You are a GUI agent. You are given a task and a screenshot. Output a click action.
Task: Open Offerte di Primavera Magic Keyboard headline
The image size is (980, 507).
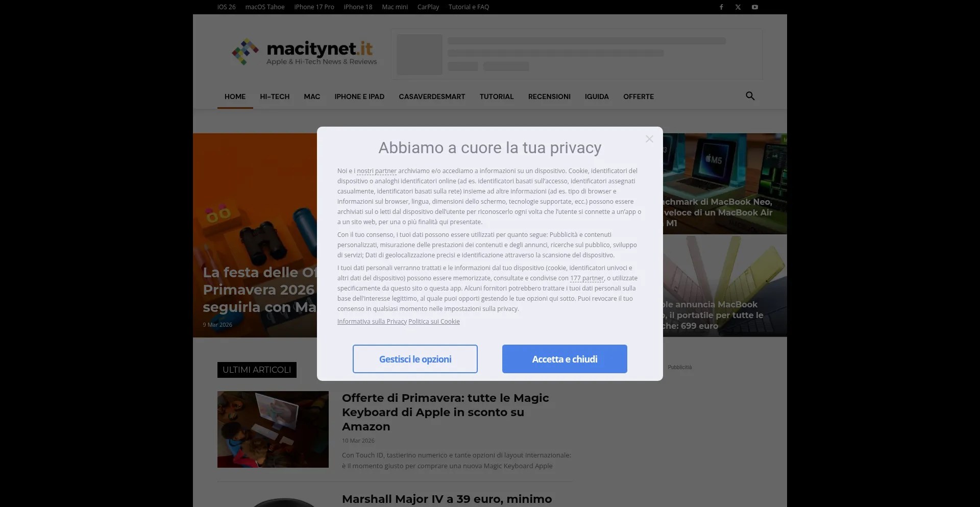pos(445,412)
